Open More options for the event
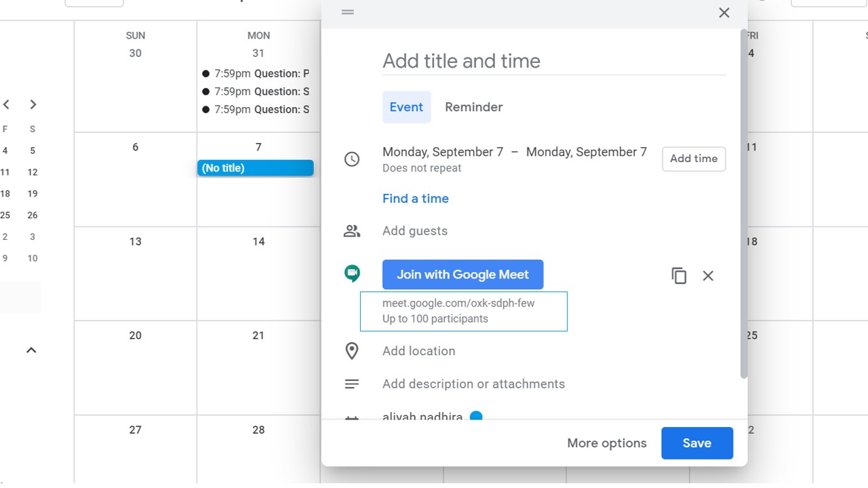 click(607, 443)
